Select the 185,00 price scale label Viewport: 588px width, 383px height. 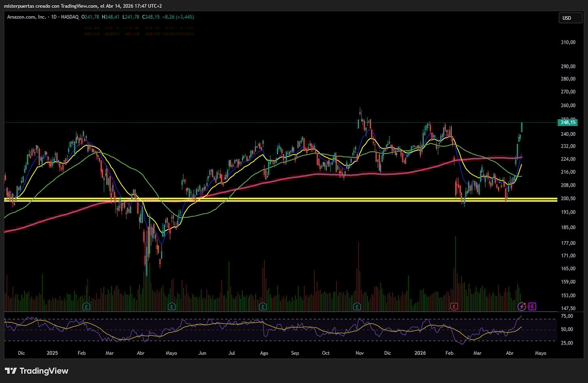[568, 228]
